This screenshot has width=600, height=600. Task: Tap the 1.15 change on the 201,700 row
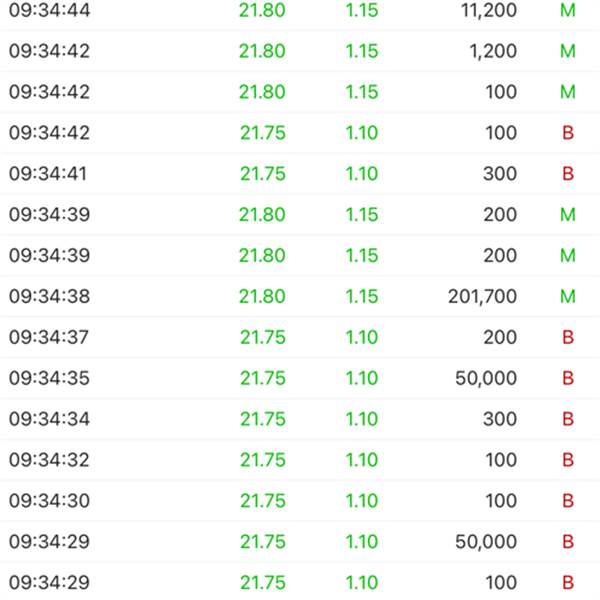point(362,296)
